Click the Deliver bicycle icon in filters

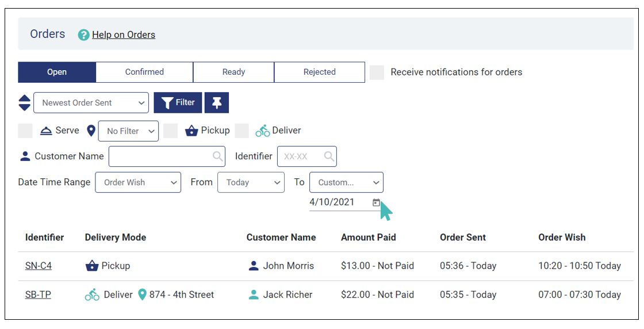click(x=263, y=131)
